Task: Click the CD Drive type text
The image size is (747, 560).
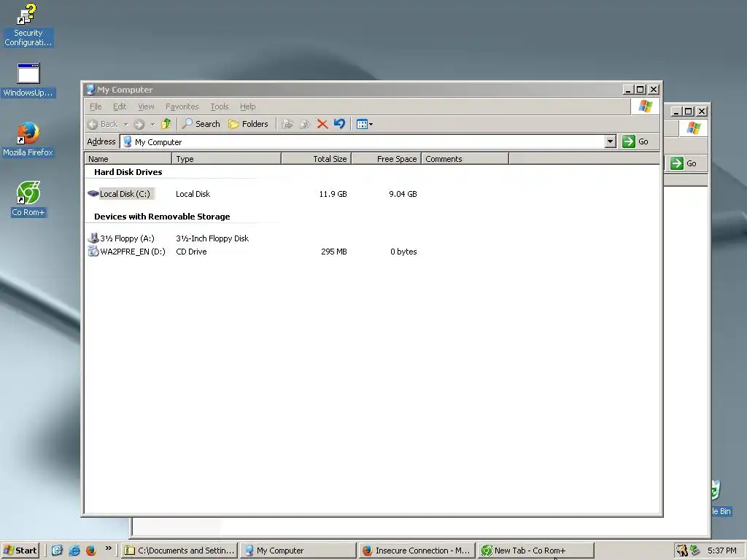Action: pyautogui.click(x=192, y=252)
